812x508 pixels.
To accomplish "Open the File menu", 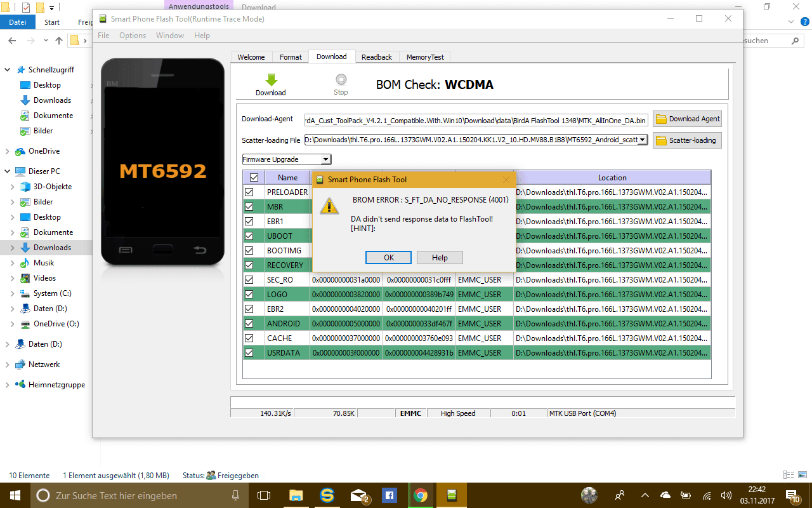I will (x=103, y=36).
